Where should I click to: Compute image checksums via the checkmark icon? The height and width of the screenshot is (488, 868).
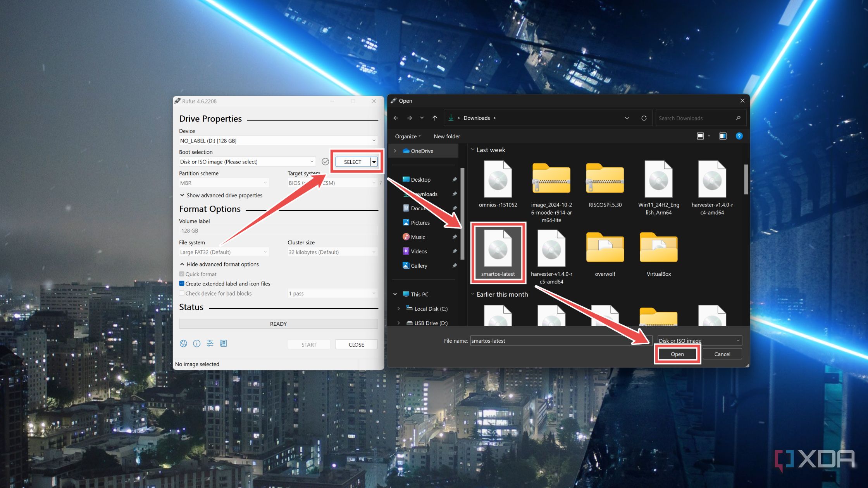[325, 162]
